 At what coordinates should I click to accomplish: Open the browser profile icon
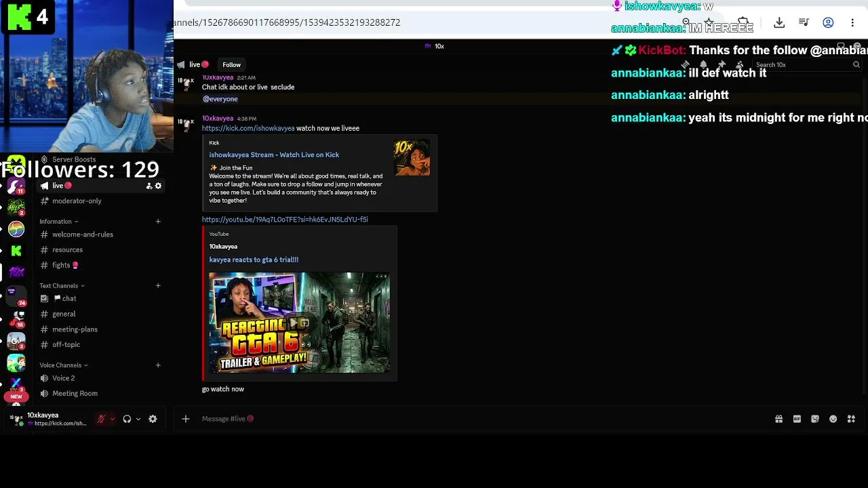828,22
